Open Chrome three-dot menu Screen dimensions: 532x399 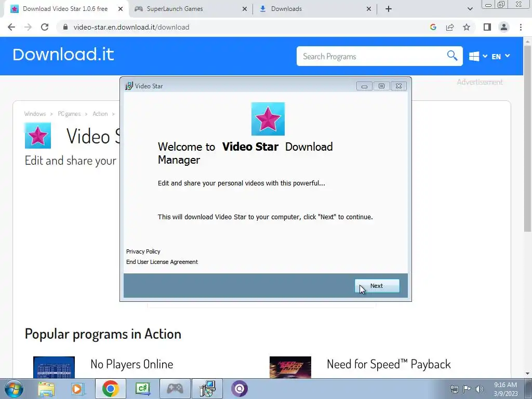pyautogui.click(x=521, y=27)
